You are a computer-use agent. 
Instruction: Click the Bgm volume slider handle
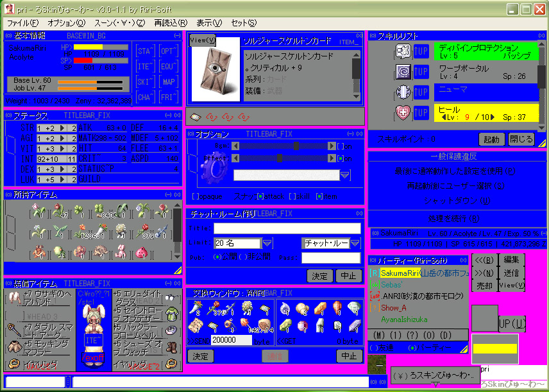[x=296, y=146]
